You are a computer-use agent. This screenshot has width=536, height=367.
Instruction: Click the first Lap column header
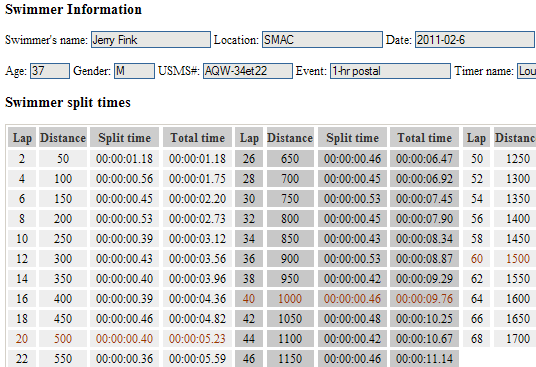click(x=22, y=137)
